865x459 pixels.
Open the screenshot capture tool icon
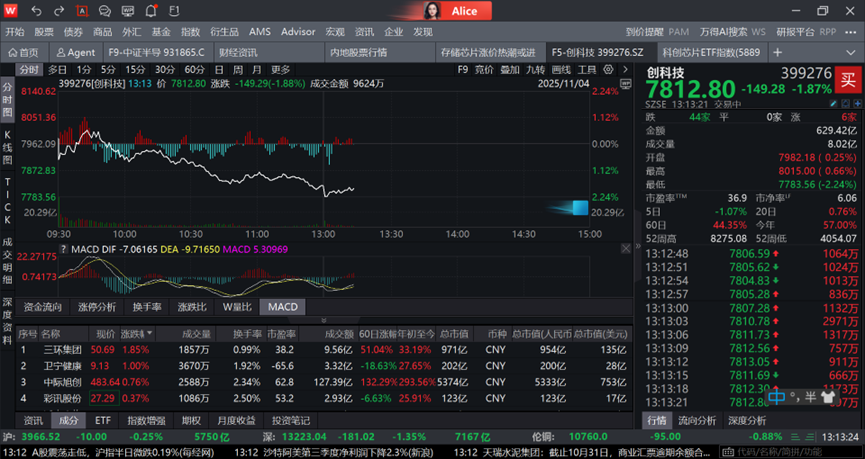pyautogui.click(x=82, y=11)
